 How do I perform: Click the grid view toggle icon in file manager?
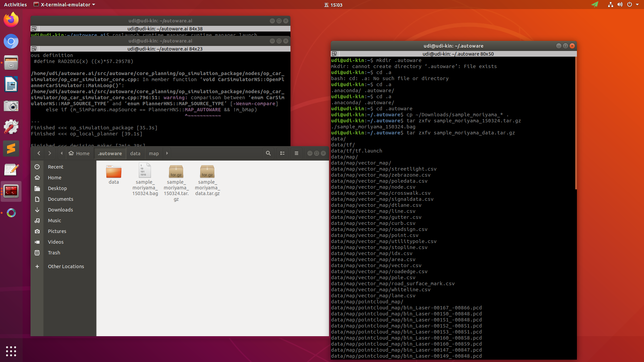(282, 153)
